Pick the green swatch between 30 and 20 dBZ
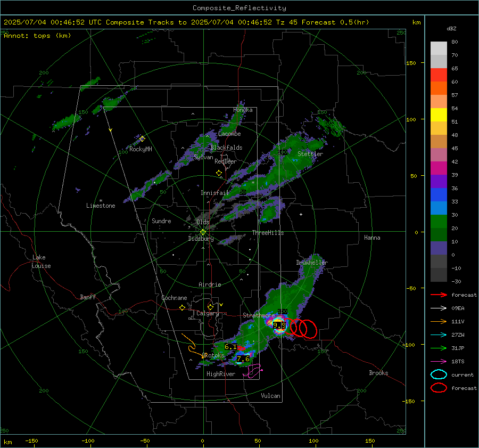 tap(439, 222)
